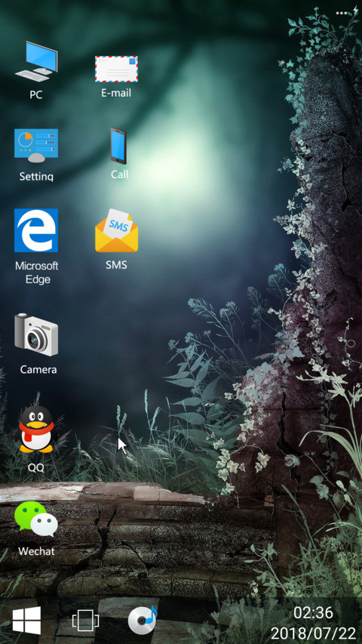This screenshot has height=644, width=362.
Task: Open the Camera app icon
Action: (36, 334)
